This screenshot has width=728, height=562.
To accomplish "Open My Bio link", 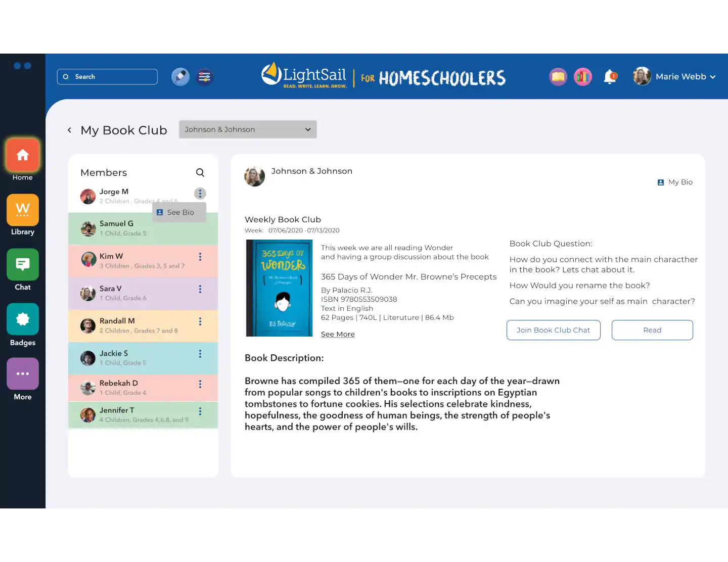I will point(675,182).
